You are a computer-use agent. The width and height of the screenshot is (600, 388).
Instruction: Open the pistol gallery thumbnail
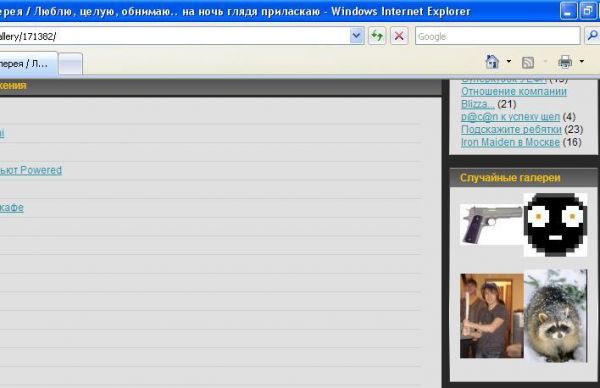(491, 225)
